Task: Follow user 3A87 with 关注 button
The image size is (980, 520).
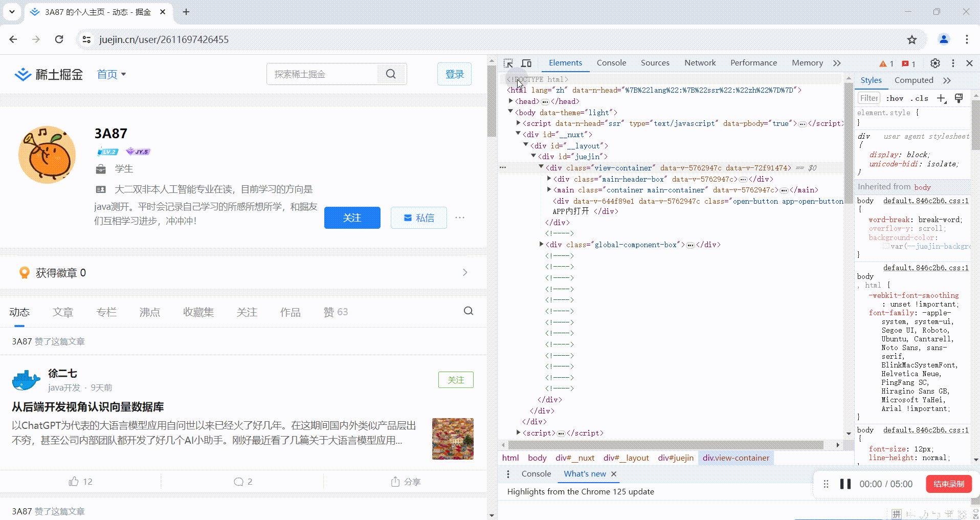Action: [x=352, y=218]
